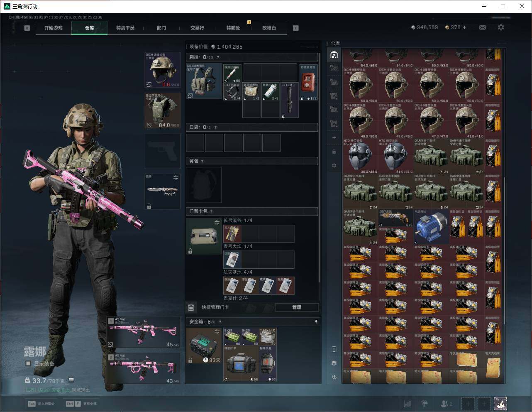Click the clipboard icon beside 快捷管理门卡
Viewport: 532px width, 412px height.
[191, 307]
